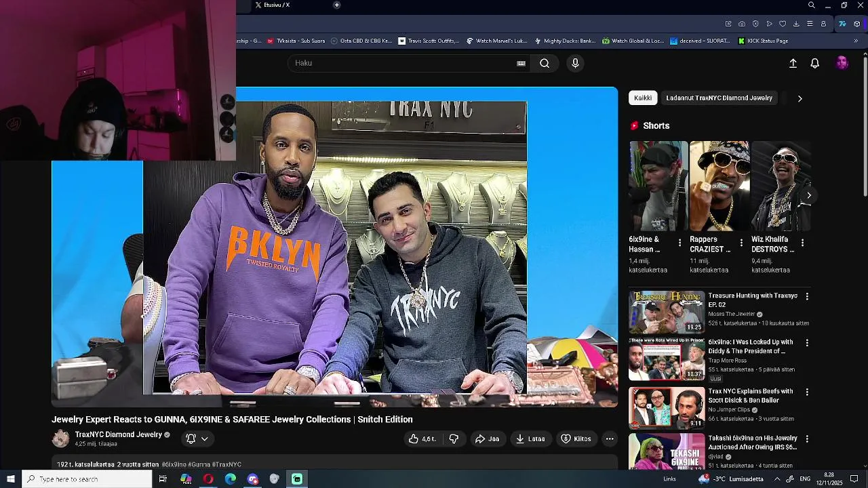Start voice search with the microphone icon
This screenshot has width=868, height=488.
click(x=575, y=63)
